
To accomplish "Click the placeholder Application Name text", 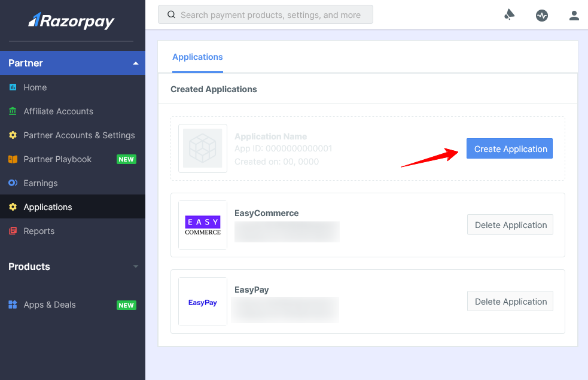I will tap(271, 136).
